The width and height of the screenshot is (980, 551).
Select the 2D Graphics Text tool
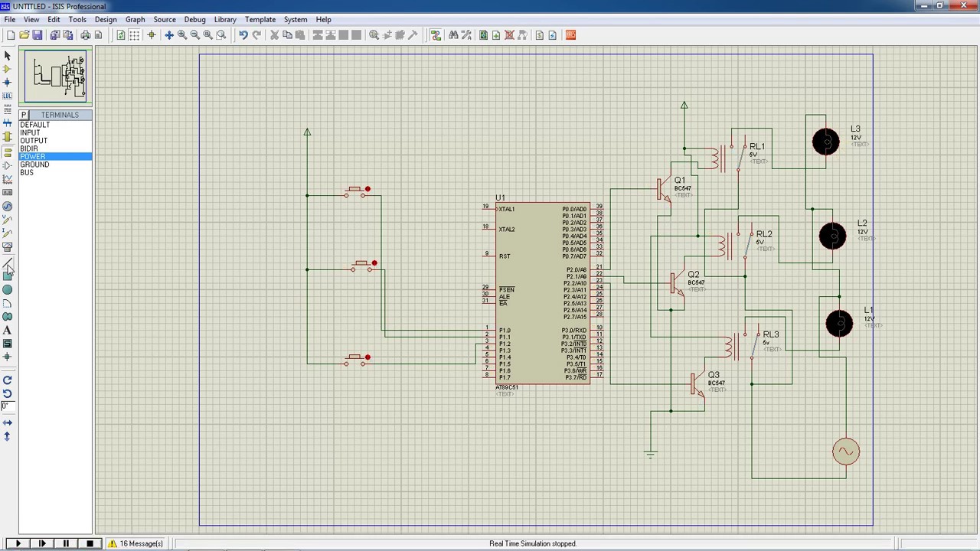pyautogui.click(x=8, y=330)
